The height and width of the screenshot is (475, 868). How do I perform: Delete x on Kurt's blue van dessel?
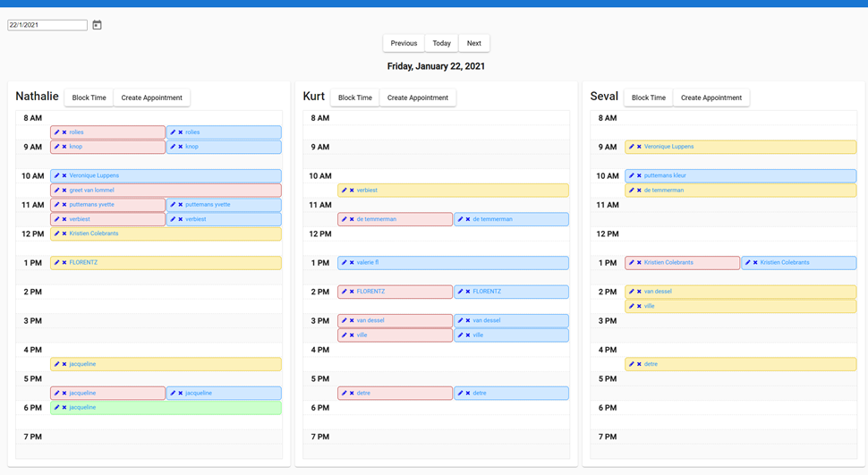468,320
